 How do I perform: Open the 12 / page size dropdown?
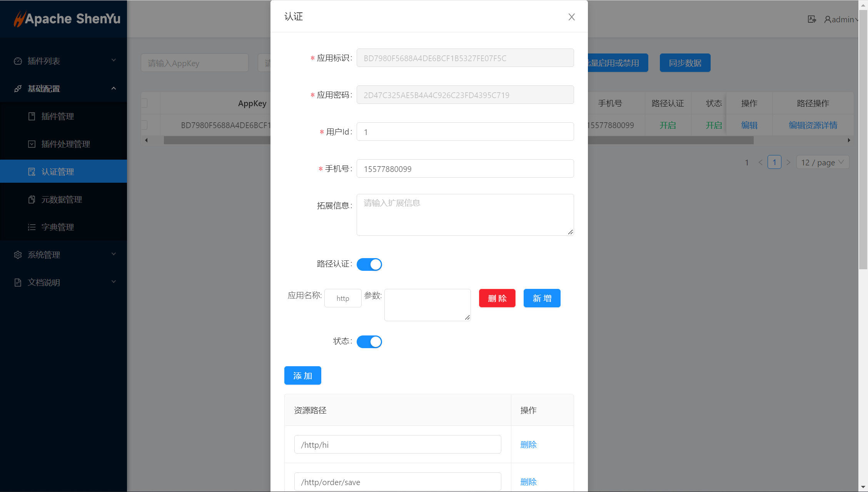pos(823,162)
